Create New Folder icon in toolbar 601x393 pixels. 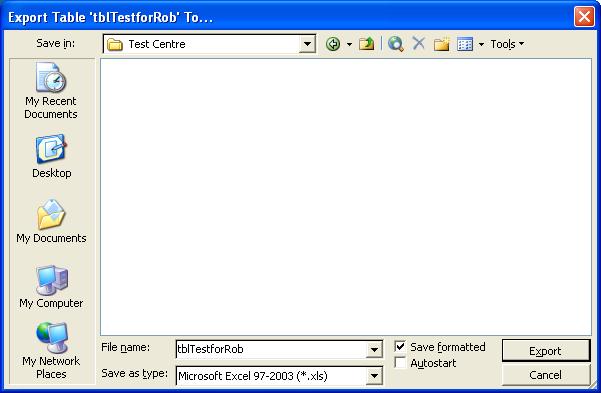(x=442, y=44)
